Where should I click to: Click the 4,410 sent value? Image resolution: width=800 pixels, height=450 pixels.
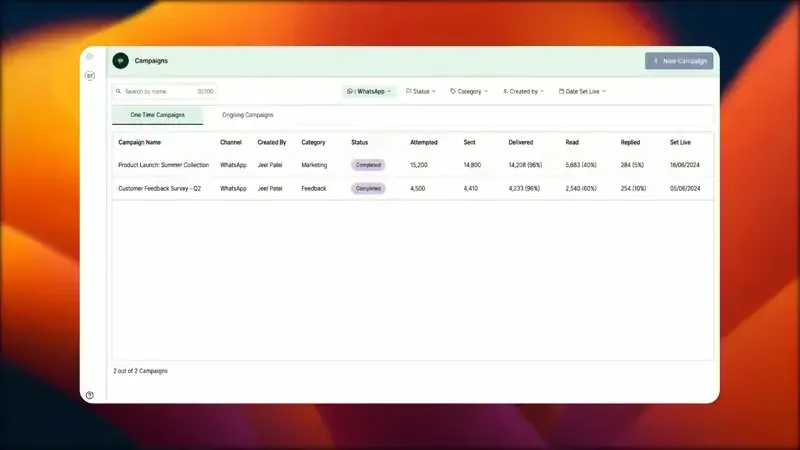pos(470,189)
